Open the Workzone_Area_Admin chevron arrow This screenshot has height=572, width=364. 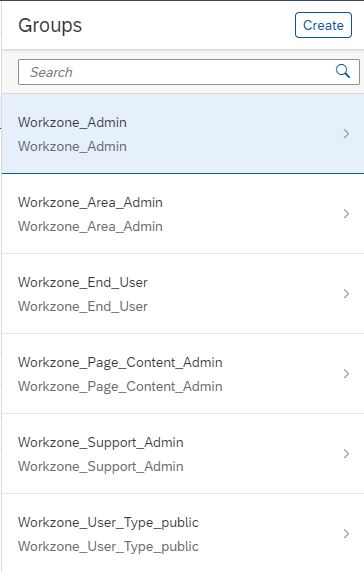tap(346, 214)
